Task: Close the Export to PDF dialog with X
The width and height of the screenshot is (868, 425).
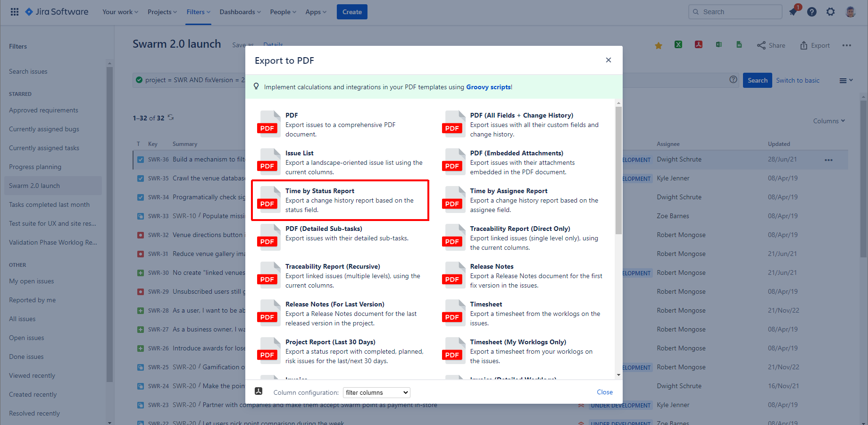Action: (x=609, y=60)
